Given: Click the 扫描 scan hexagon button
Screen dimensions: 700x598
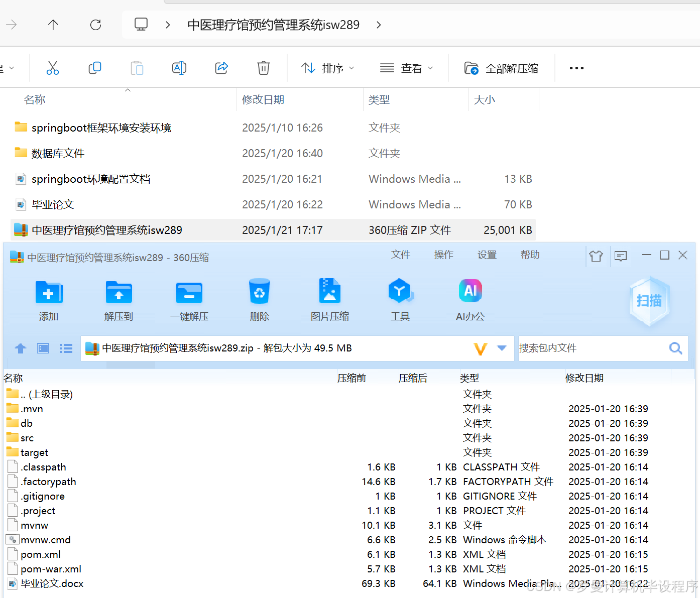Looking at the screenshot, I should pyautogui.click(x=649, y=301).
